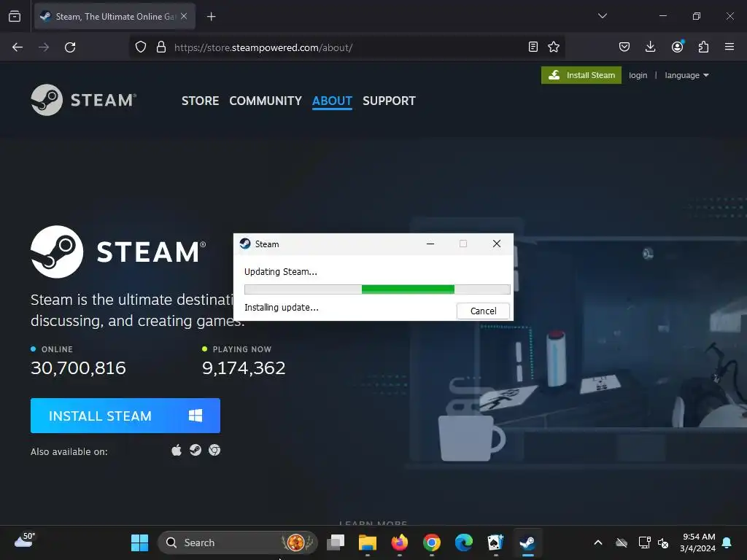Cancel the Steam update dialog

483,311
